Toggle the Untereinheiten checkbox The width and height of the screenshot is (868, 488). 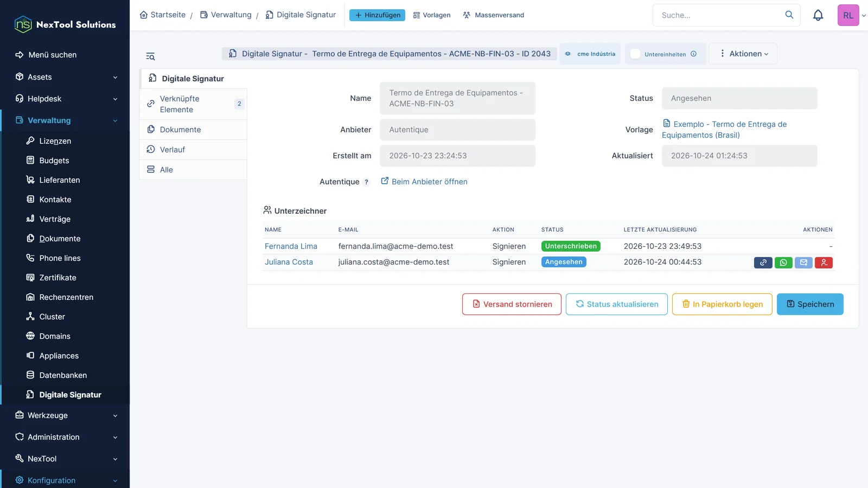(x=635, y=54)
